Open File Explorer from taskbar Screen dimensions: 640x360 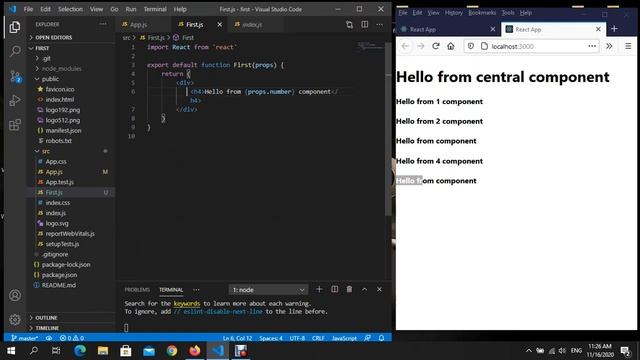pyautogui.click(x=102, y=351)
